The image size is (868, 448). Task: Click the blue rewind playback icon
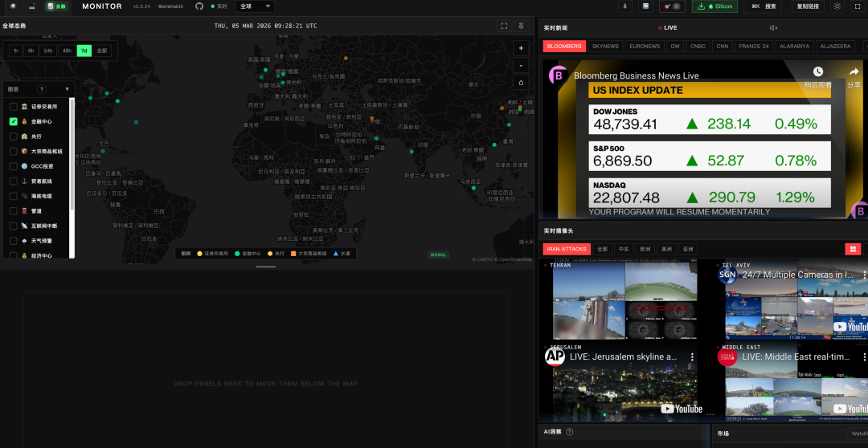(x=645, y=6)
